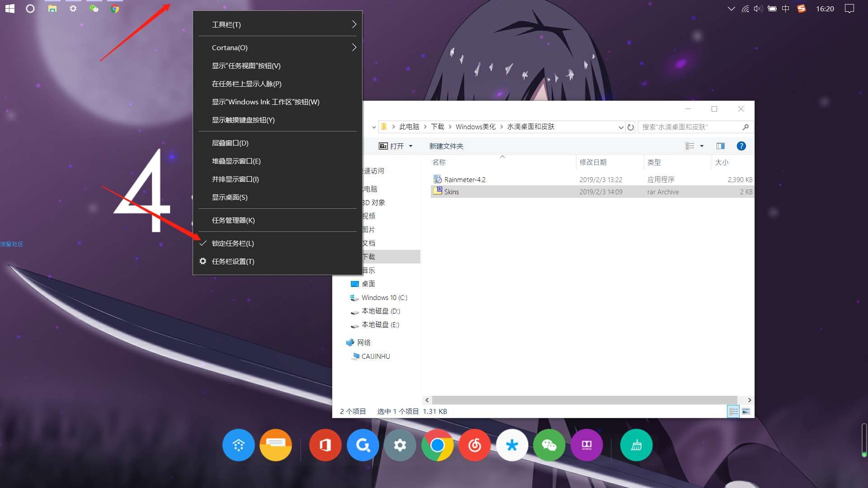This screenshot has width=868, height=488.
Task: Sort by 类型 column header
Action: click(677, 162)
